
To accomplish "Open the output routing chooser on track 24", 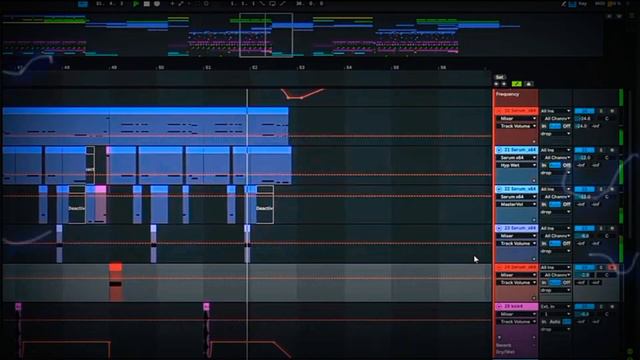I will (555, 290).
